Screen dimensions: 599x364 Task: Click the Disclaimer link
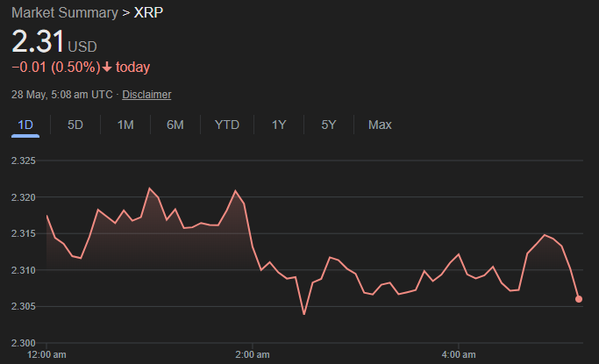(146, 95)
